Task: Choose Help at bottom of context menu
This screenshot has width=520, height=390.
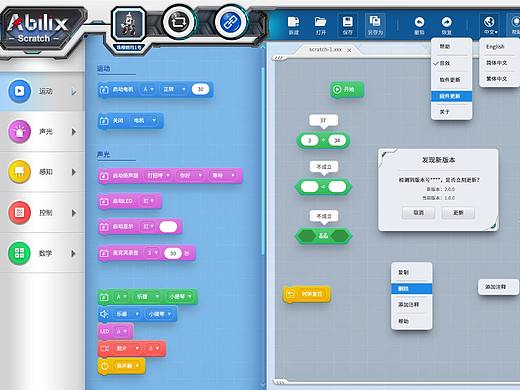Action: pos(412,321)
